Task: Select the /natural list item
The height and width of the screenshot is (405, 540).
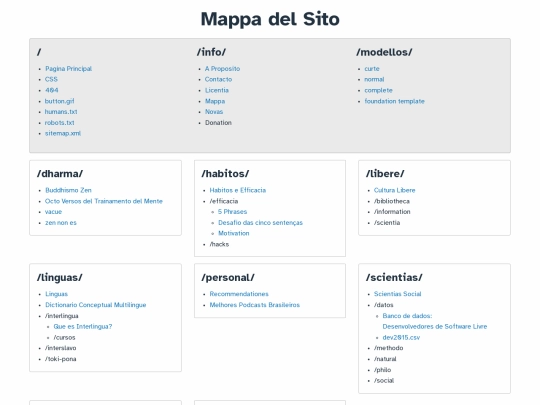Action: 385,359
